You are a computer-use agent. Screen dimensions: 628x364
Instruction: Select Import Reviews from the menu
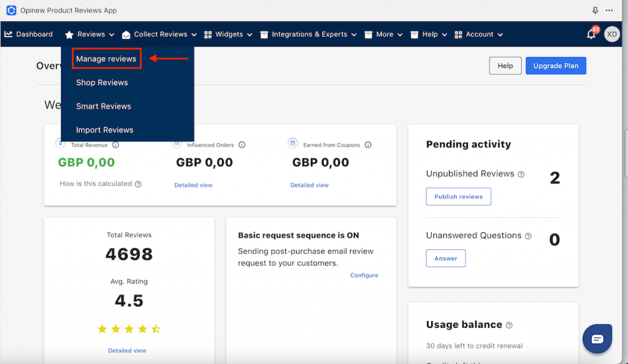click(104, 130)
